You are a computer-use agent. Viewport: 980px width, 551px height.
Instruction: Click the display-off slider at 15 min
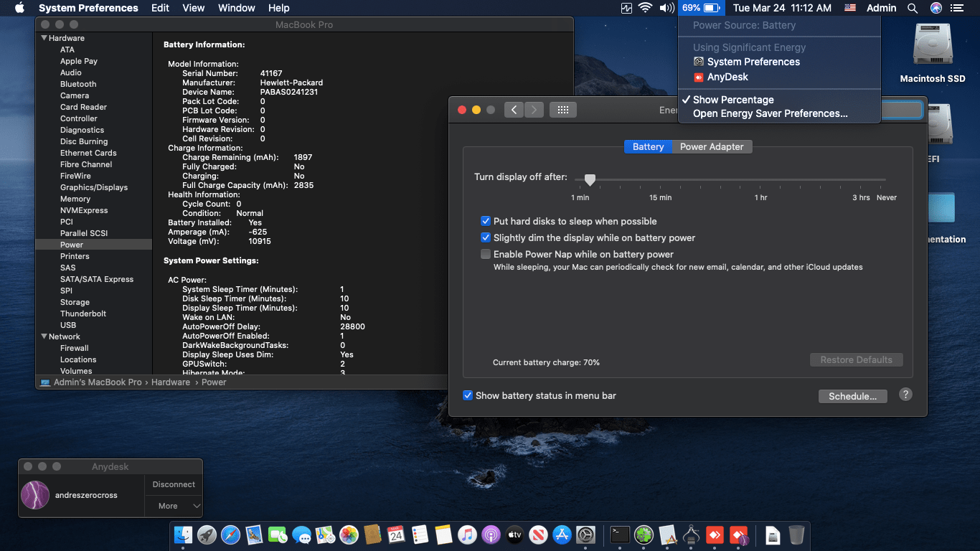(x=661, y=180)
